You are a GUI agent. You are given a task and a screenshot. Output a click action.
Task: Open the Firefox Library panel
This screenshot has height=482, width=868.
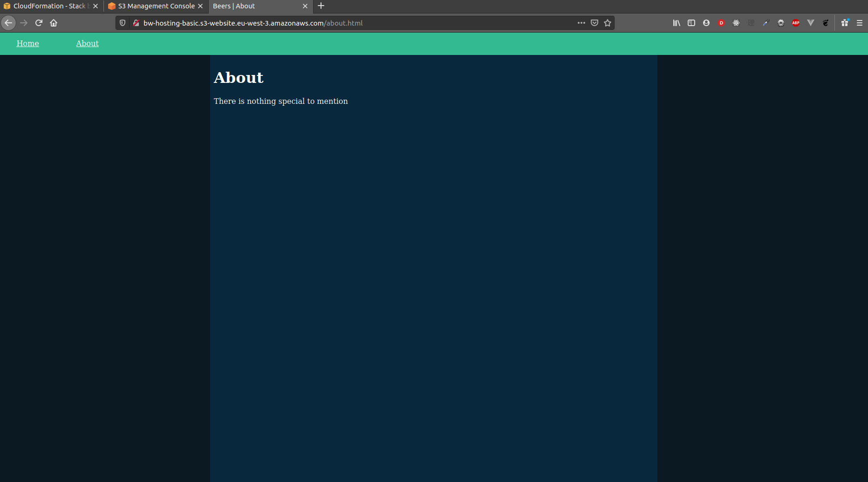pyautogui.click(x=677, y=23)
